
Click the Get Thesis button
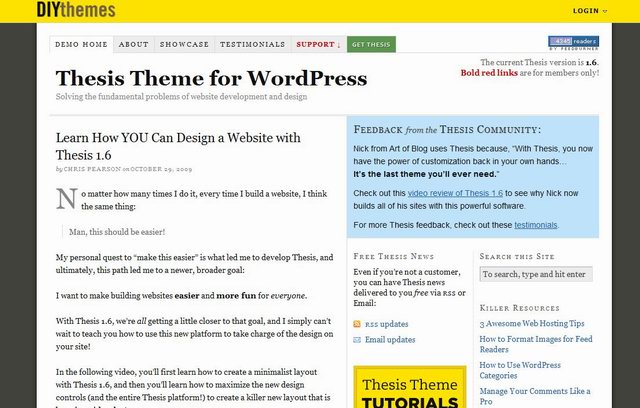tap(371, 44)
